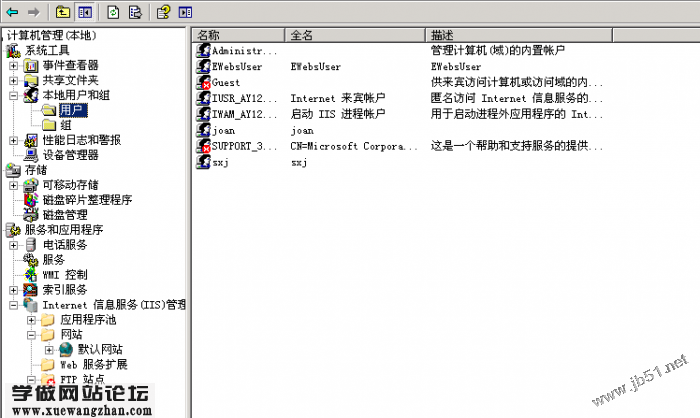Toggle the Show/Hide console tree icon
700x418 pixels.
[85, 12]
